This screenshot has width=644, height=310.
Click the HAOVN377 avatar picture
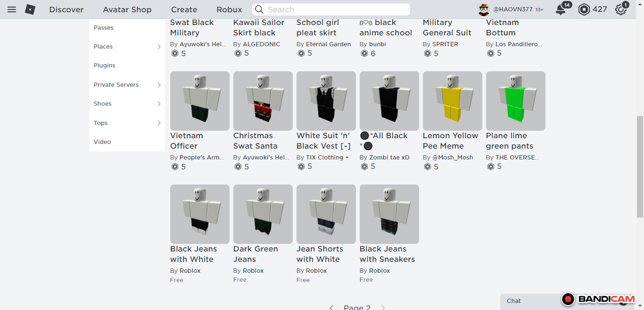(484, 9)
